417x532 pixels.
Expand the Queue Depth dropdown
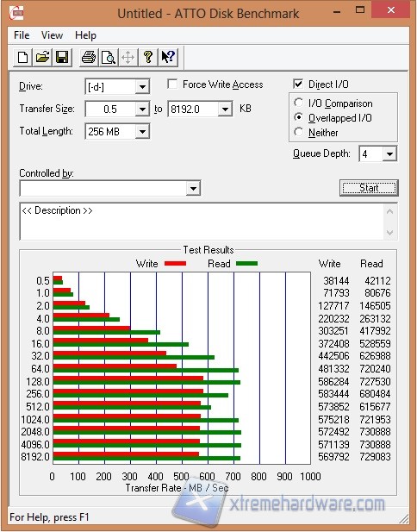coord(389,154)
